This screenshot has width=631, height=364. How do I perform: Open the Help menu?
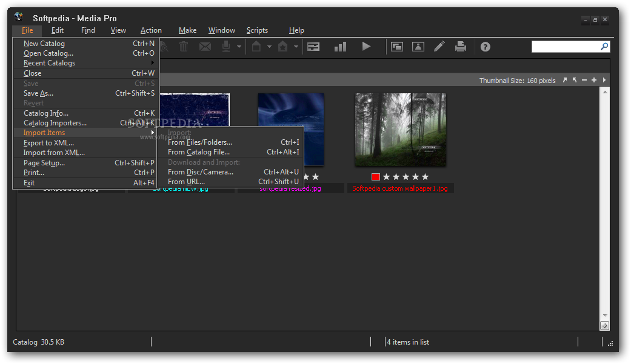[296, 30]
